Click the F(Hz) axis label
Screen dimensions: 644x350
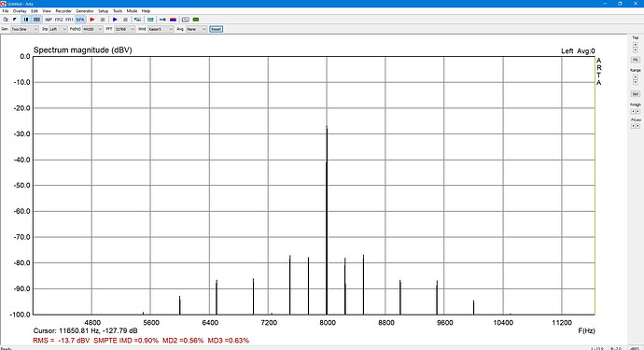click(586, 330)
